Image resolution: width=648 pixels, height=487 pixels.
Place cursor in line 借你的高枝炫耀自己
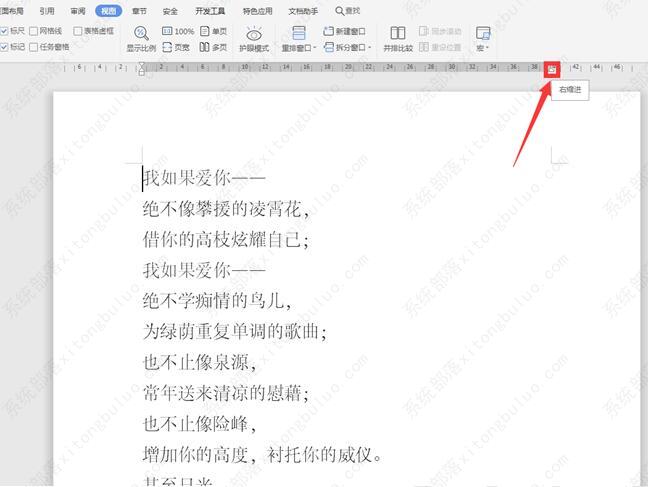pyautogui.click(x=226, y=239)
